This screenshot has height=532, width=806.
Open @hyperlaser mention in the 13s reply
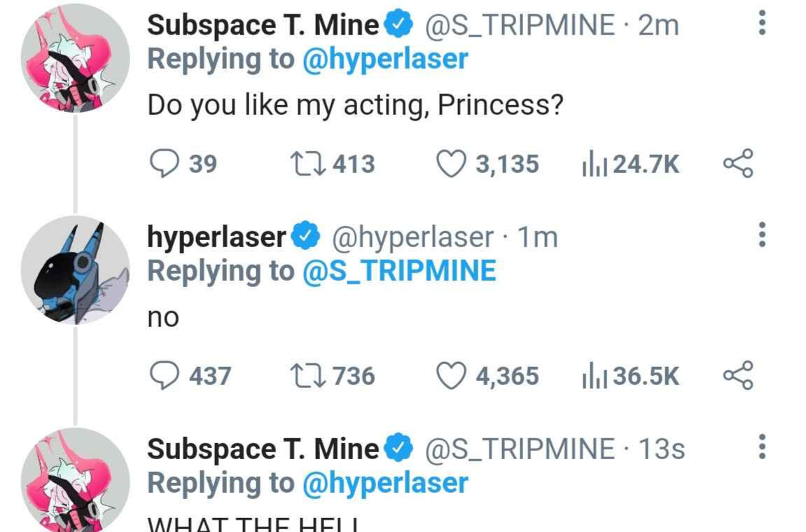pyautogui.click(x=384, y=483)
